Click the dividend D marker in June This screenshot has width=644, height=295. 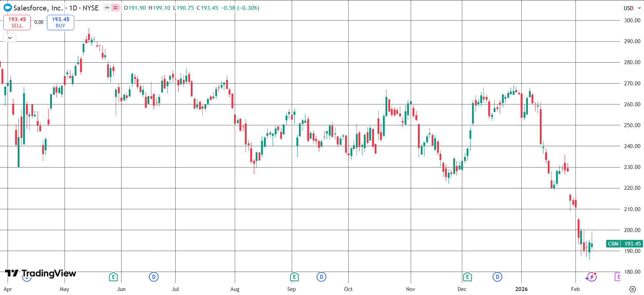(154, 277)
